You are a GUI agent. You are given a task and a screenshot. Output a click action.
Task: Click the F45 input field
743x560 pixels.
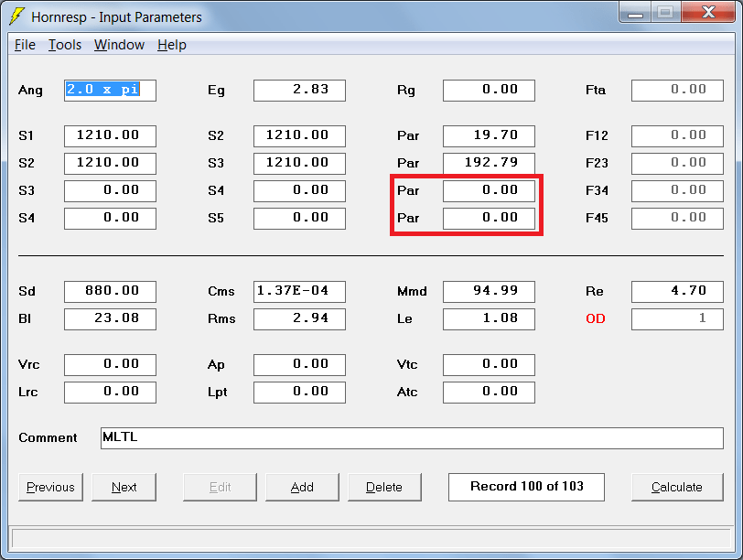click(x=678, y=219)
